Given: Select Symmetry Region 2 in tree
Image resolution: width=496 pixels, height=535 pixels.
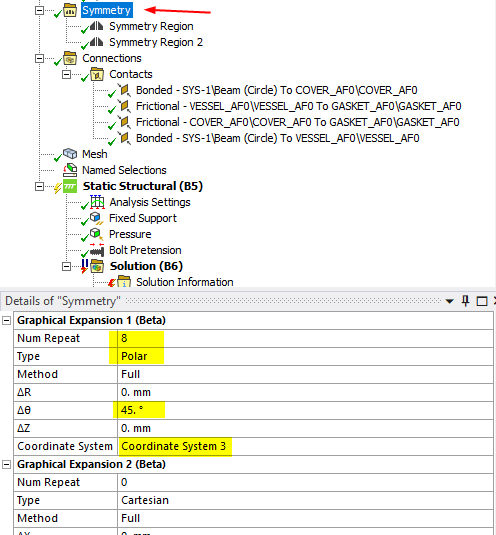Looking at the screenshot, I should [156, 42].
